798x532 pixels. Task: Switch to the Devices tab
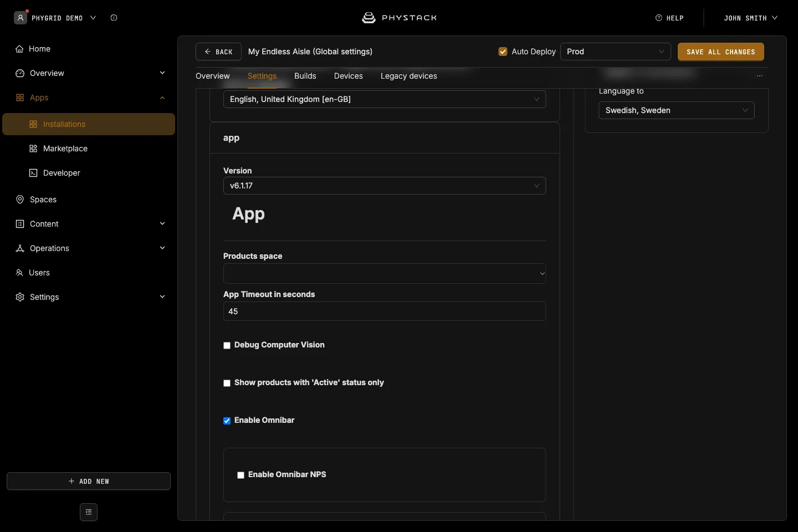(349, 76)
